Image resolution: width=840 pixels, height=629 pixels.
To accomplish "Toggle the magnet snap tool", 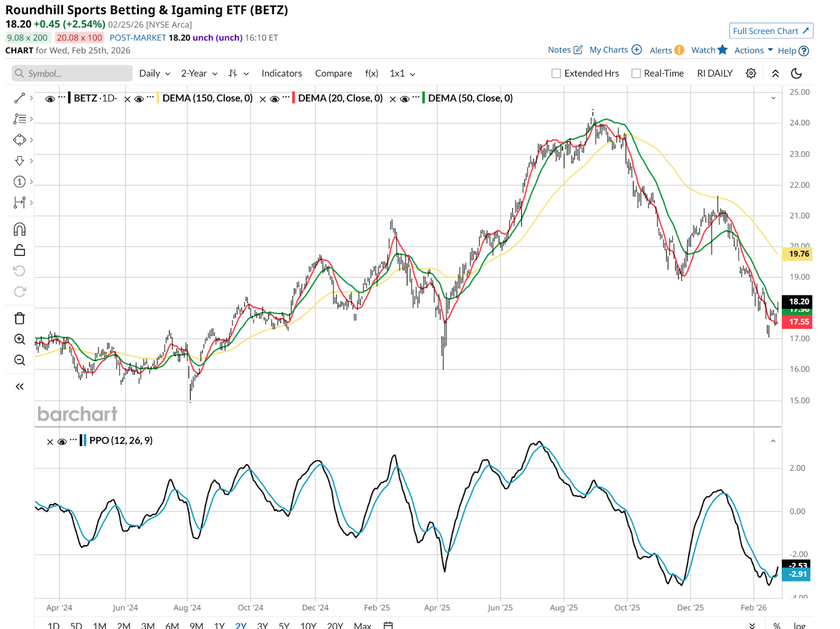I will (19, 229).
